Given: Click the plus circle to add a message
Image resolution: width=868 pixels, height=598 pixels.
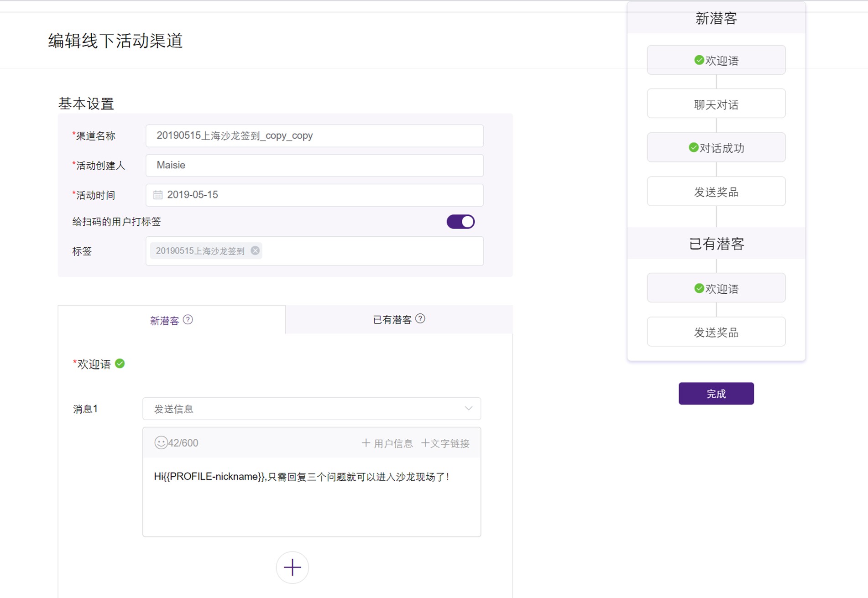Looking at the screenshot, I should coord(292,567).
